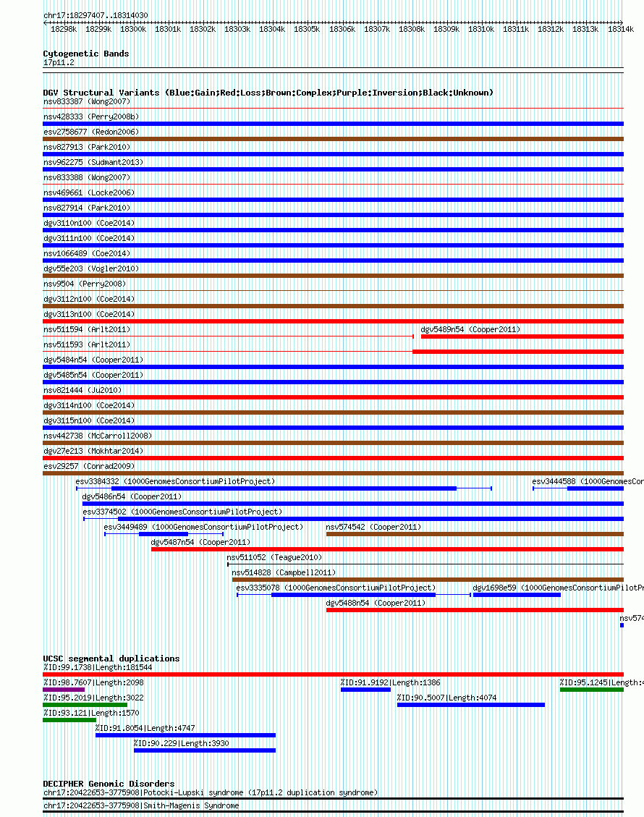The width and height of the screenshot is (644, 817).
Task: Click the blue bar below dgv1698e59
Action: pyautogui.click(x=517, y=595)
